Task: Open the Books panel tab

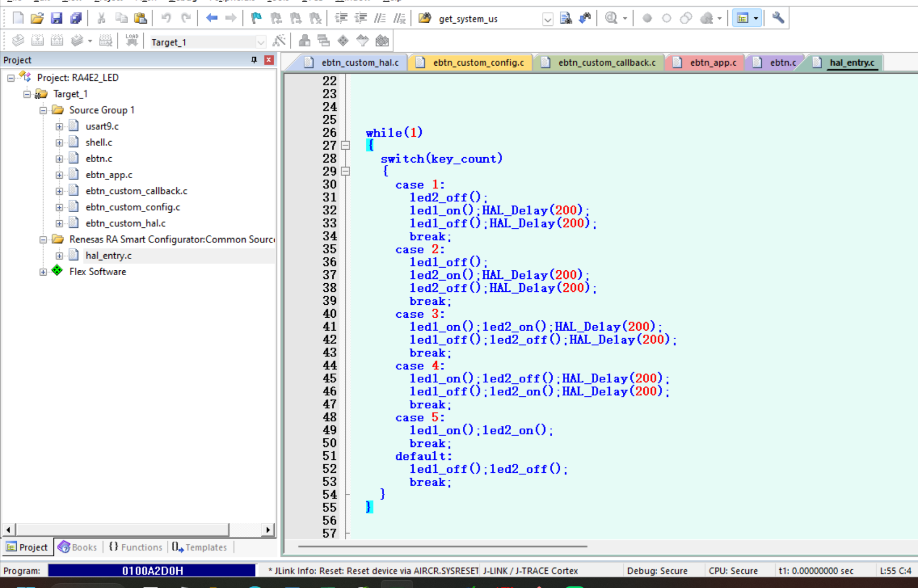Action: 78,547
